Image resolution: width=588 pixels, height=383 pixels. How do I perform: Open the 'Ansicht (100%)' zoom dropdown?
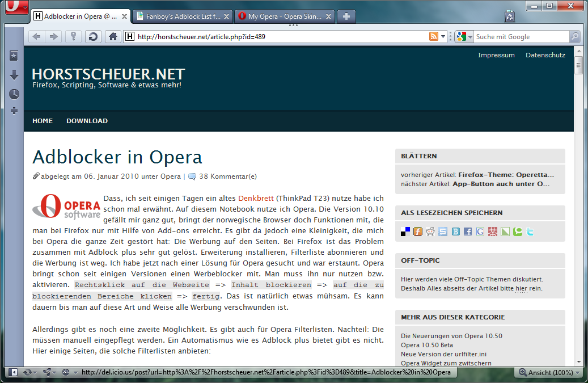(x=549, y=372)
